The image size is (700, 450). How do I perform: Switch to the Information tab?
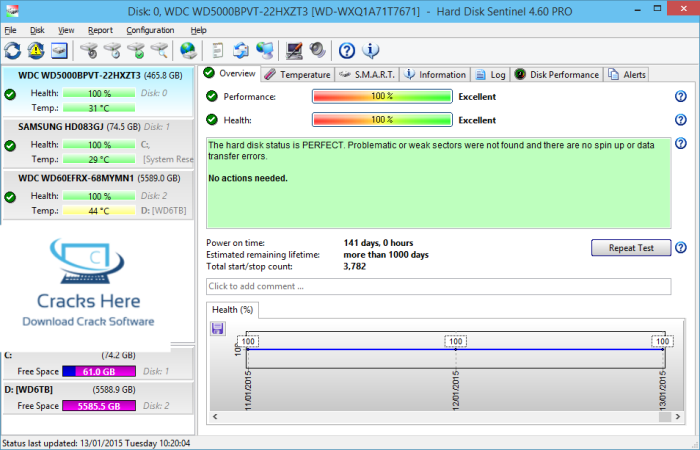pos(435,75)
